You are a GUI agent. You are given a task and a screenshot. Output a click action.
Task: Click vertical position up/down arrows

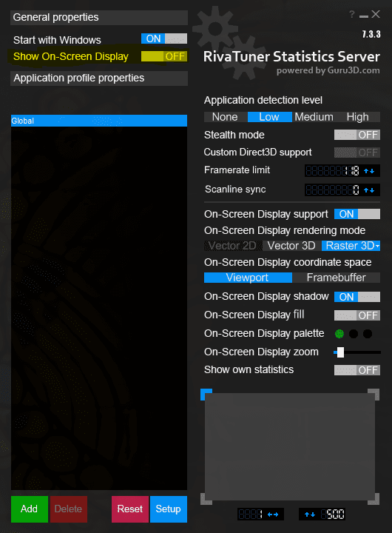(310, 514)
